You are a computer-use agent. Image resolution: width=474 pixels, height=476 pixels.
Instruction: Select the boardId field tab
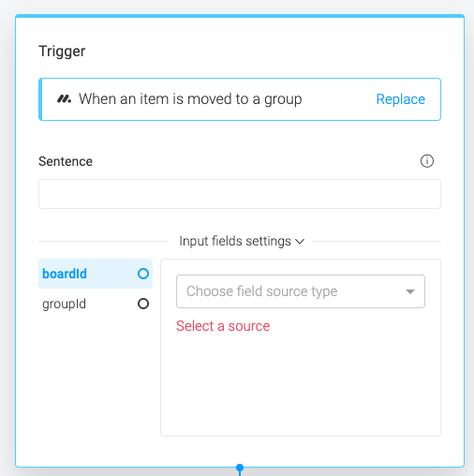[x=96, y=274]
